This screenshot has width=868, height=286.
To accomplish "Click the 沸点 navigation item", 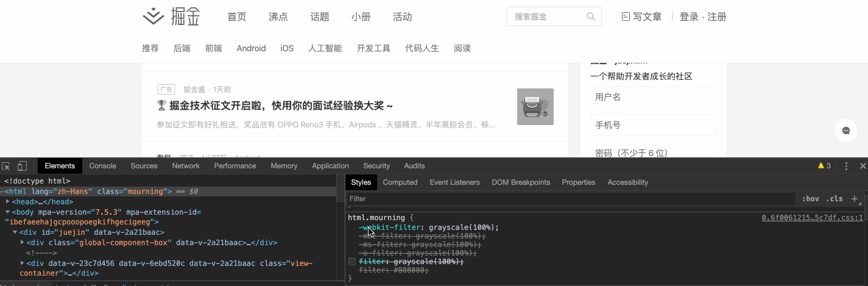I will tap(278, 17).
